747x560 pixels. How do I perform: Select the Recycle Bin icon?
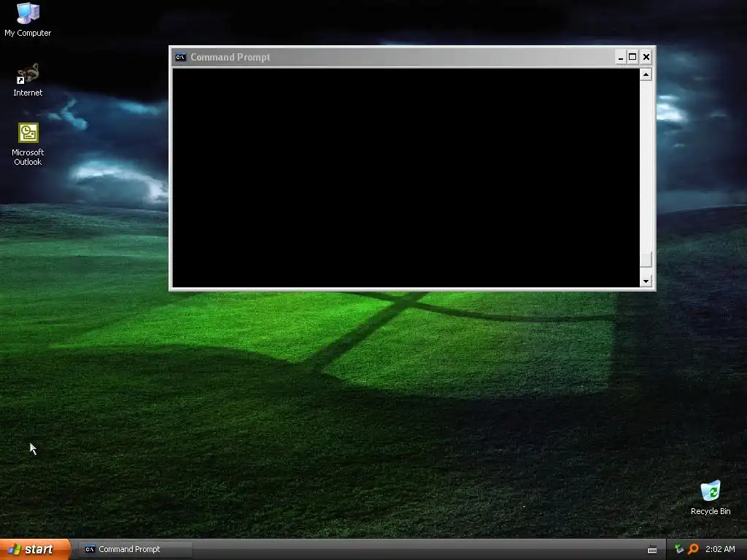(x=710, y=498)
